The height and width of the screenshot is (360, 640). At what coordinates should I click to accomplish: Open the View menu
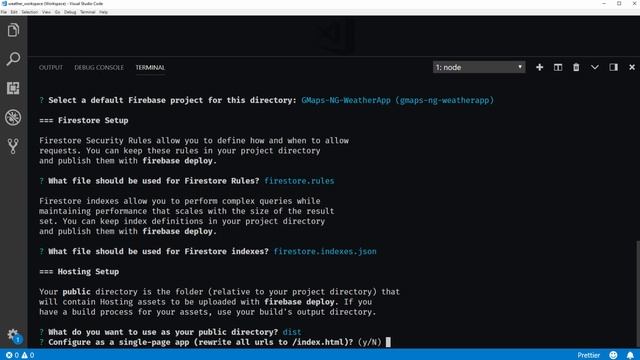(46, 12)
